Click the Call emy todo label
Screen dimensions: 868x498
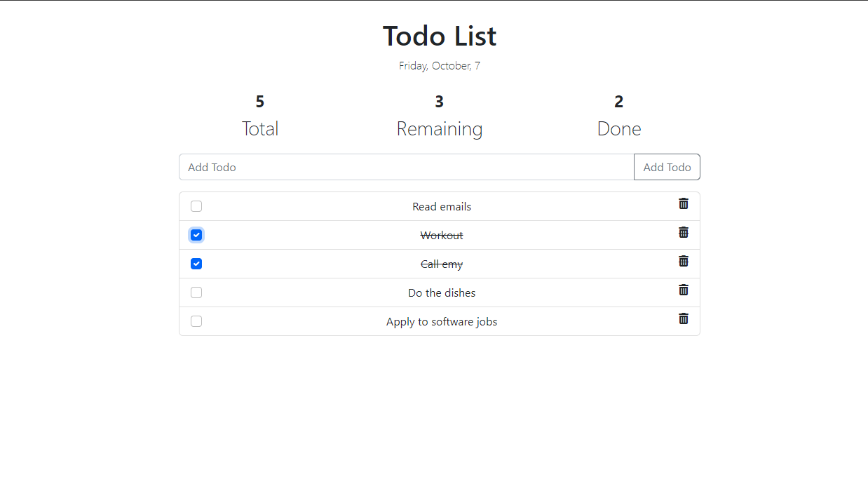tap(442, 264)
